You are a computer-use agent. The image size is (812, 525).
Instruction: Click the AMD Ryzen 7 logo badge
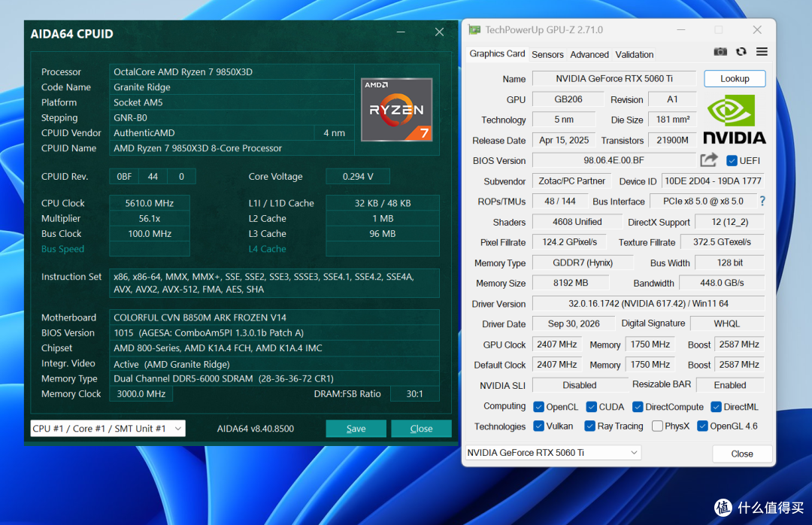point(397,109)
